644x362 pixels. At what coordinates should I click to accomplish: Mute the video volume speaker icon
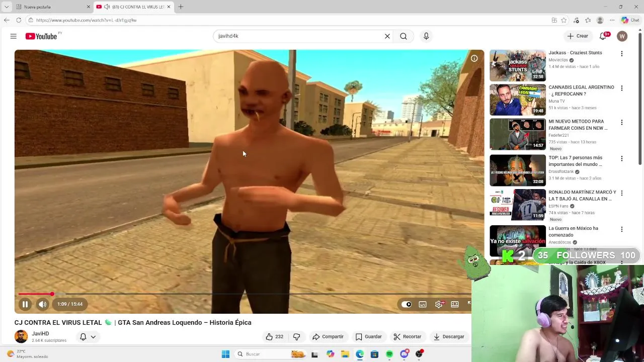[43, 304]
